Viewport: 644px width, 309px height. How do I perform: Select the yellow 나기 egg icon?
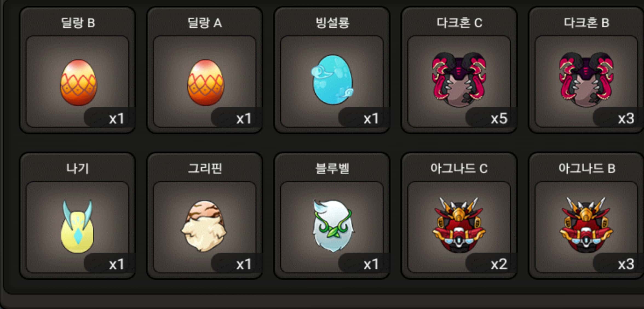[77, 227]
